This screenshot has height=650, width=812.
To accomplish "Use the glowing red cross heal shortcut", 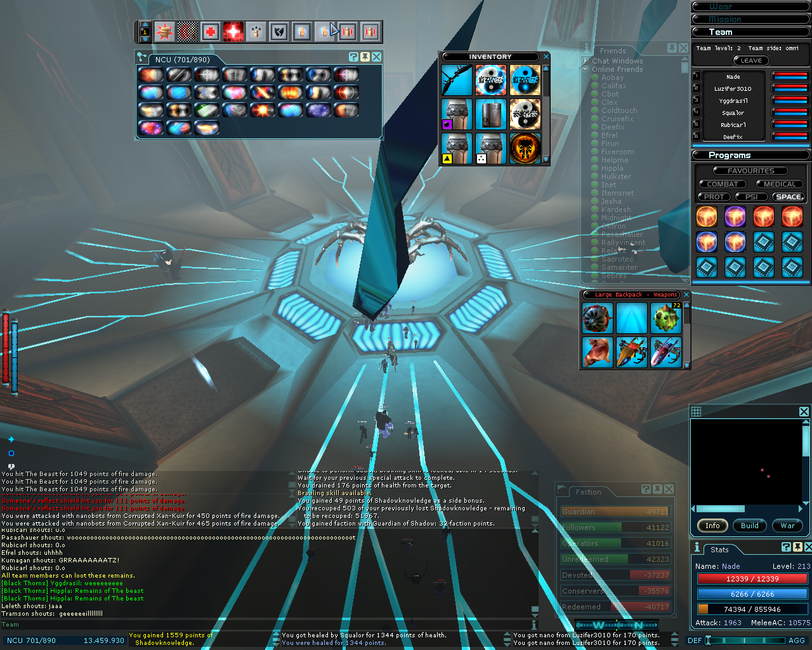I will (233, 31).
